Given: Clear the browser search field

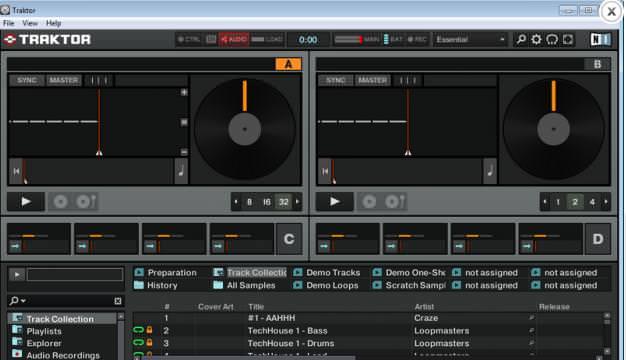Looking at the screenshot, I should [x=117, y=301].
